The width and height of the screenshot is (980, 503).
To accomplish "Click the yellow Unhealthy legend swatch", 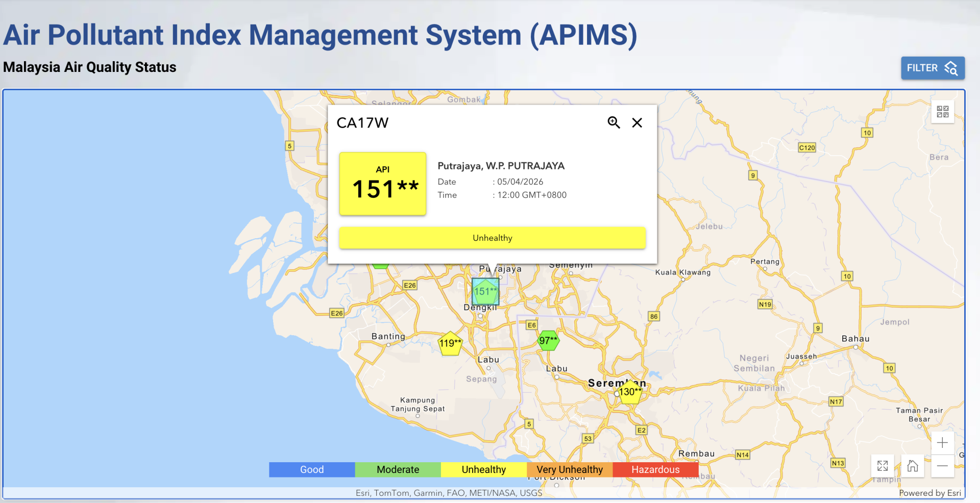I will tap(483, 469).
